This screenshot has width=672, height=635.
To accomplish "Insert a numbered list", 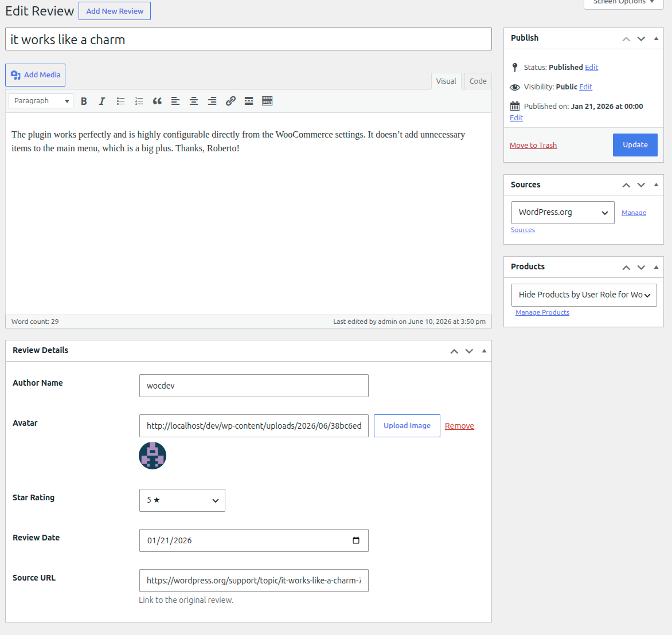I will pyautogui.click(x=139, y=101).
